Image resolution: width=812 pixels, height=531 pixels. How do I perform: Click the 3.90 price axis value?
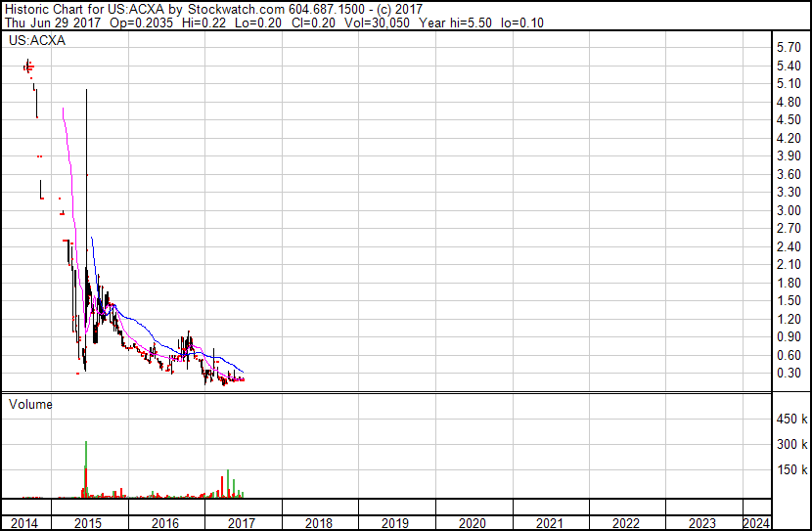tap(789, 155)
